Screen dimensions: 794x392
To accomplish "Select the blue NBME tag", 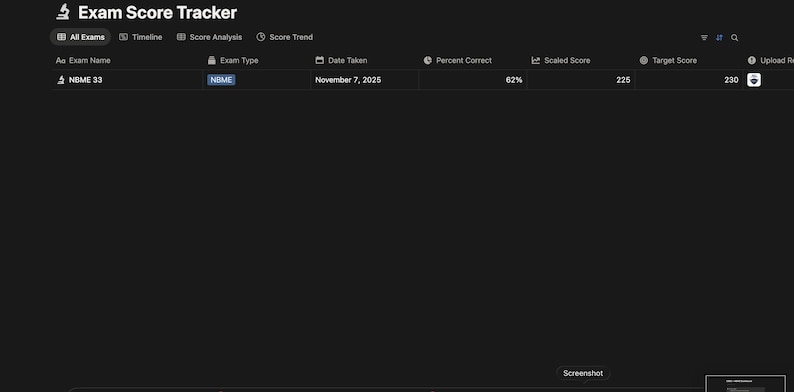I will coord(221,80).
